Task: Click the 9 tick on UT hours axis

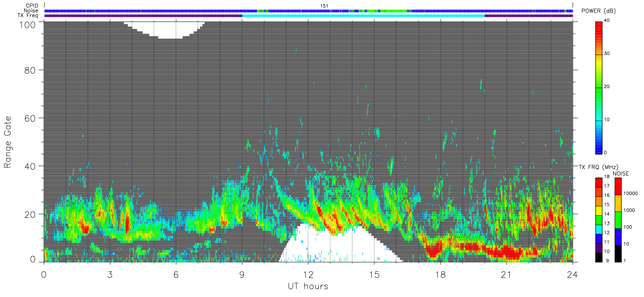Action: 242,274
